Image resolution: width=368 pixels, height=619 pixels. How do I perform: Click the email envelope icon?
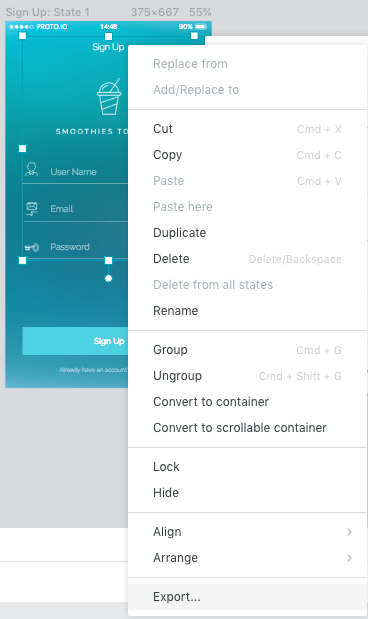click(32, 208)
